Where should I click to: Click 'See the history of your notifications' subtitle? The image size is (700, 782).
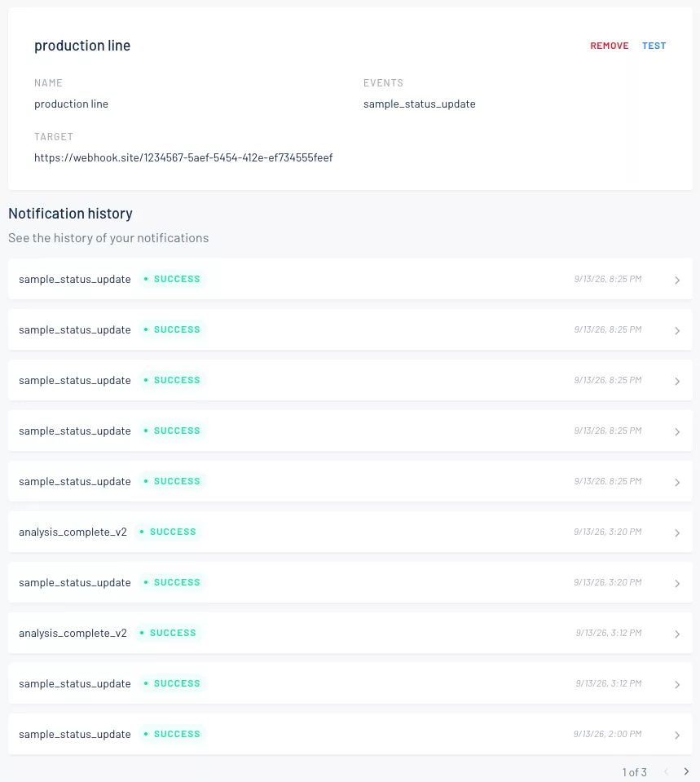click(108, 238)
